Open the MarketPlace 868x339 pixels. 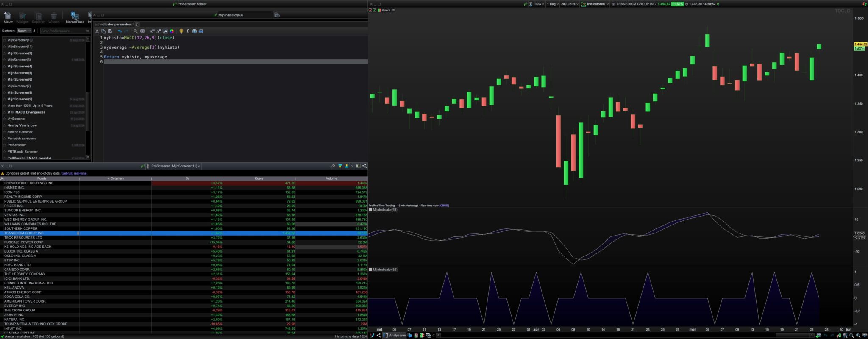[75, 17]
